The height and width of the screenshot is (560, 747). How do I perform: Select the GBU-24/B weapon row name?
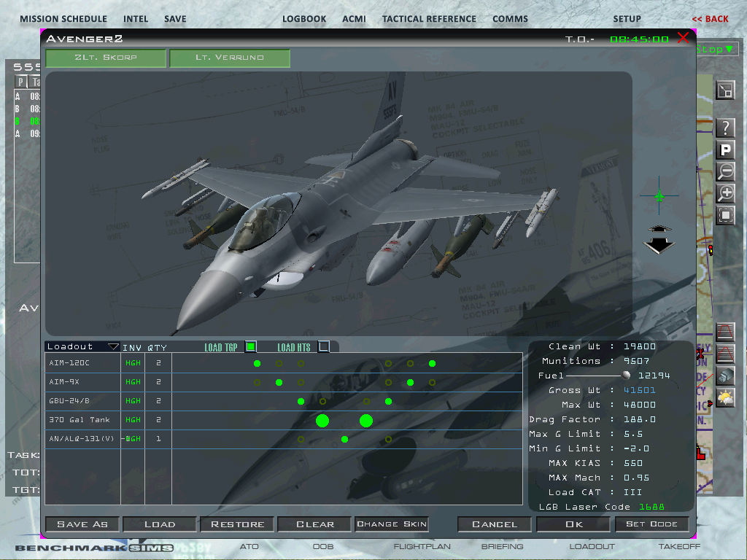coord(69,401)
